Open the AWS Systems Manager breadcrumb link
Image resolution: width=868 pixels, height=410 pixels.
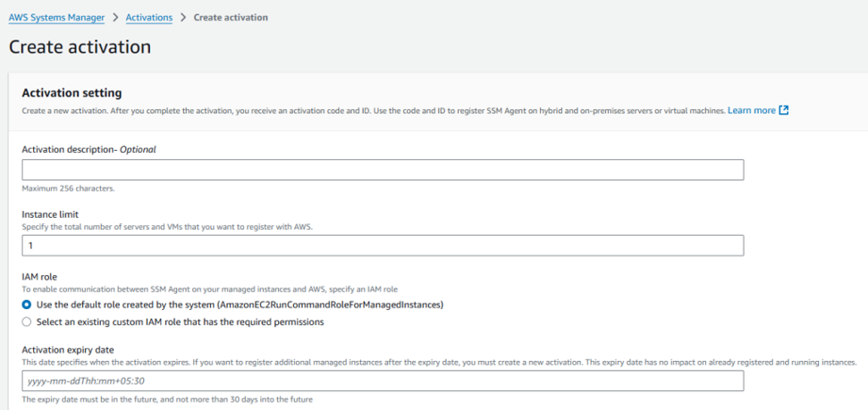(x=57, y=18)
